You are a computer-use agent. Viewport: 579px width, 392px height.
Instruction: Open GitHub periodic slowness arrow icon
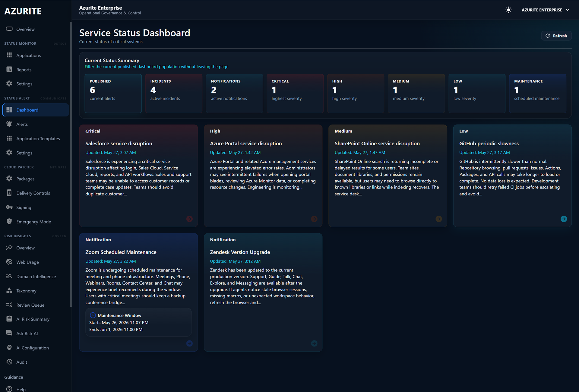click(564, 219)
